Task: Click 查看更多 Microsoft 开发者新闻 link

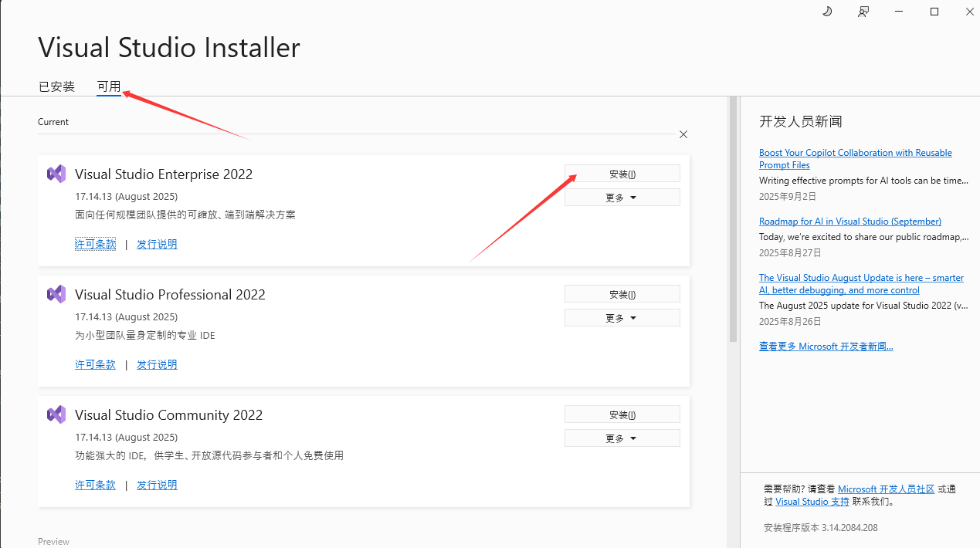Action: 826,347
